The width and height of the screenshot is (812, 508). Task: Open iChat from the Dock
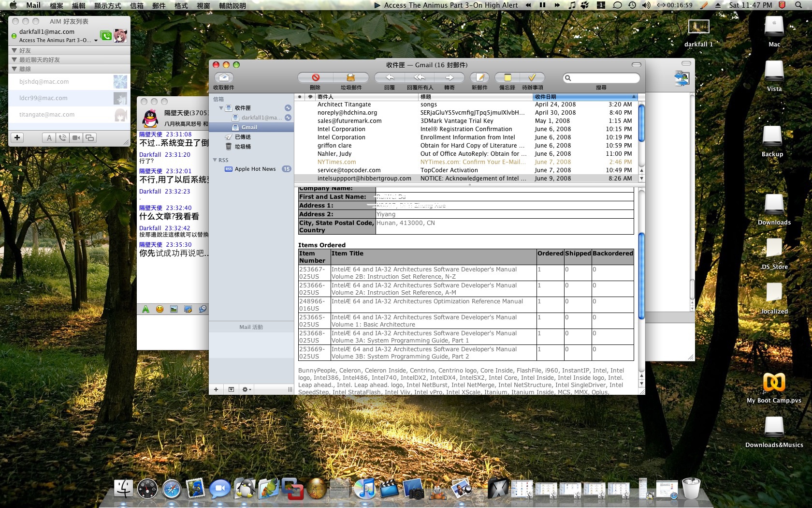(220, 489)
